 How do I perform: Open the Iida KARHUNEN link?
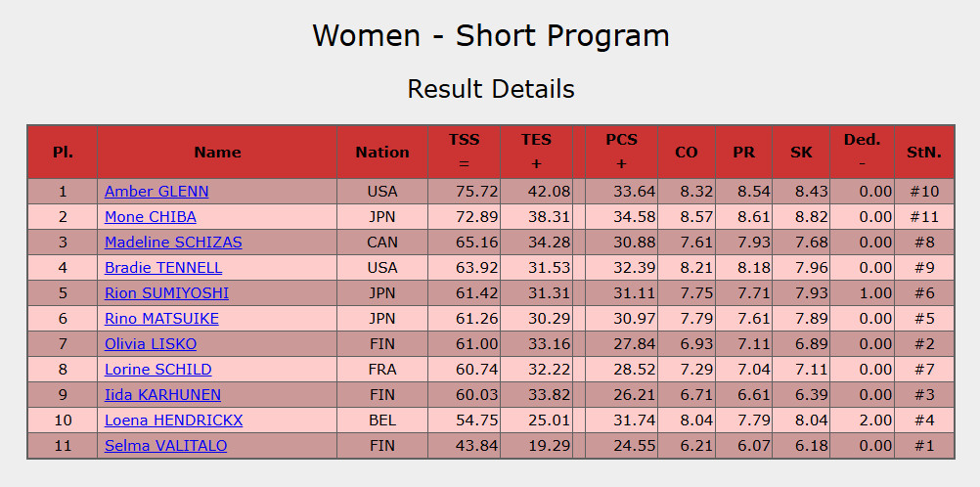[x=162, y=395]
